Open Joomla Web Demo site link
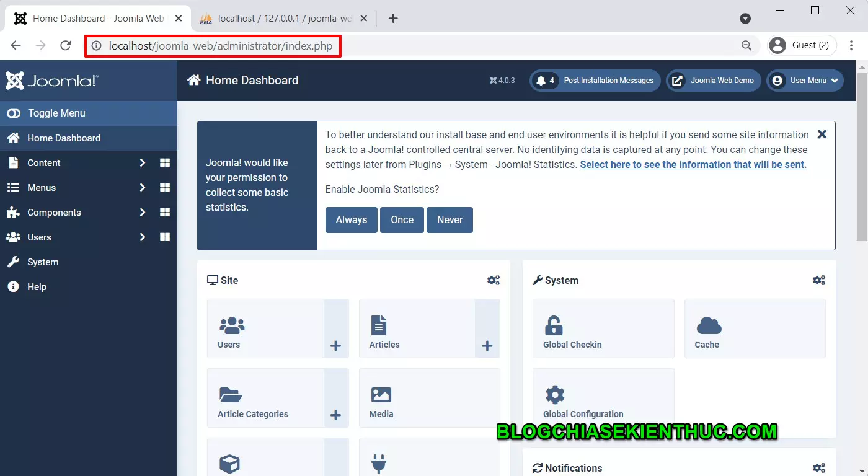Screen dimensions: 868x476 click(x=714, y=81)
